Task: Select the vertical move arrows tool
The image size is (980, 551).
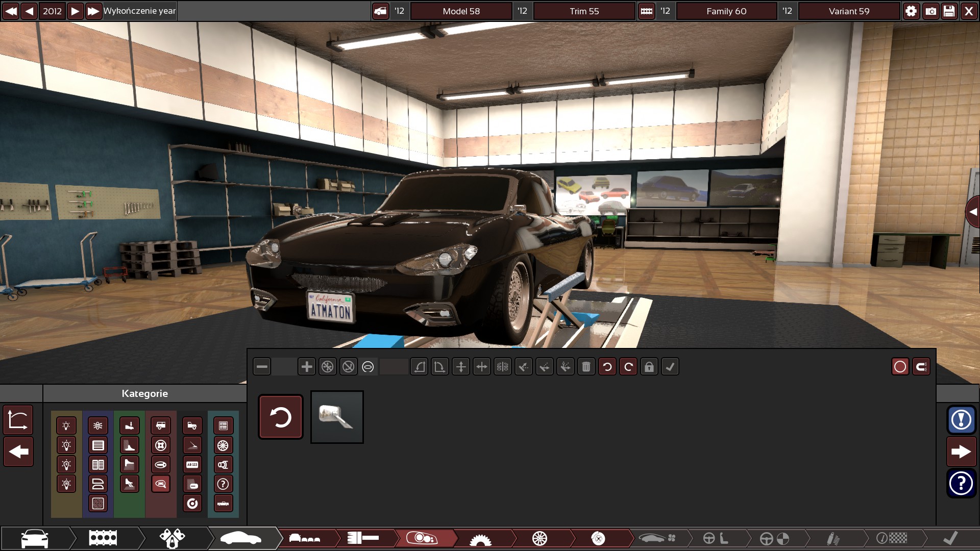Action: click(x=461, y=366)
